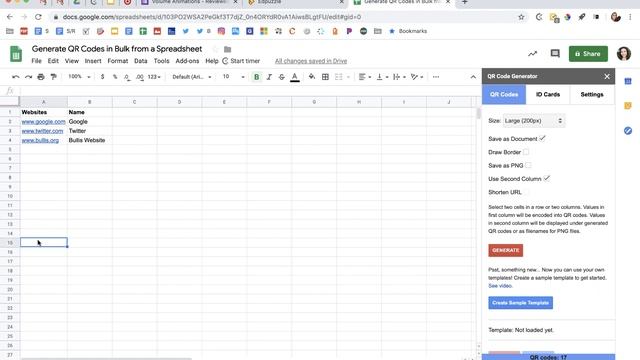This screenshot has height=360, width=640.
Task: Select column C header
Action: pyautogui.click(x=134, y=102)
